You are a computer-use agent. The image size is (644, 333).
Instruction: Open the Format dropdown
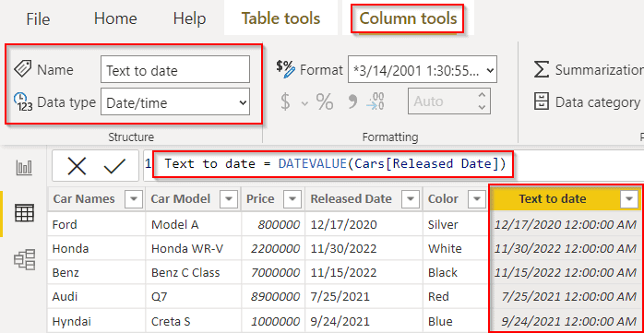(423, 70)
